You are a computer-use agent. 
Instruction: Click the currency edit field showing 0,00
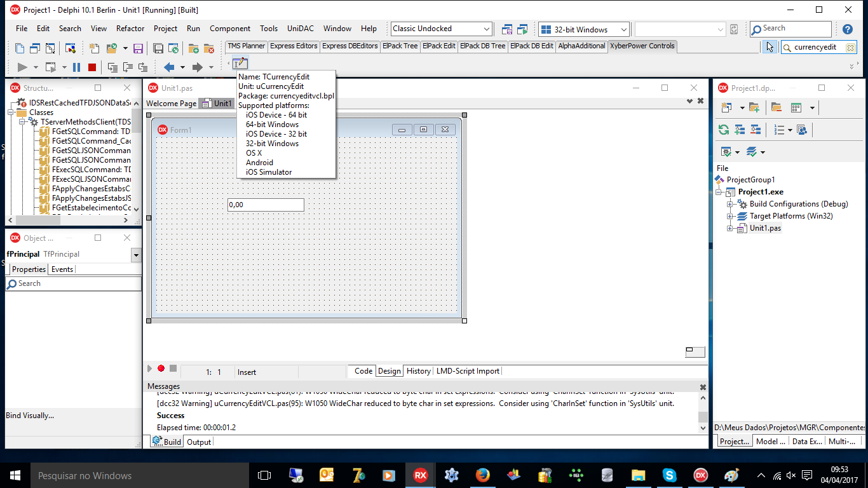[x=266, y=205]
